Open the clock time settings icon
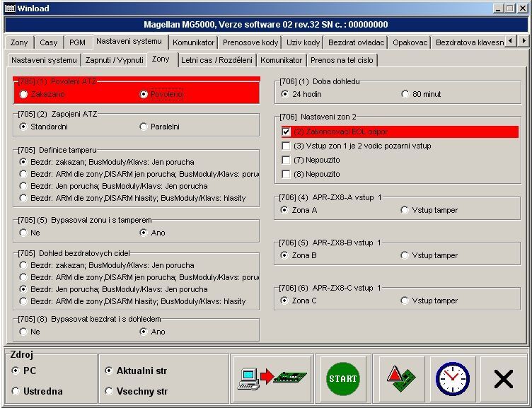This screenshot has width=532, height=408. [452, 378]
